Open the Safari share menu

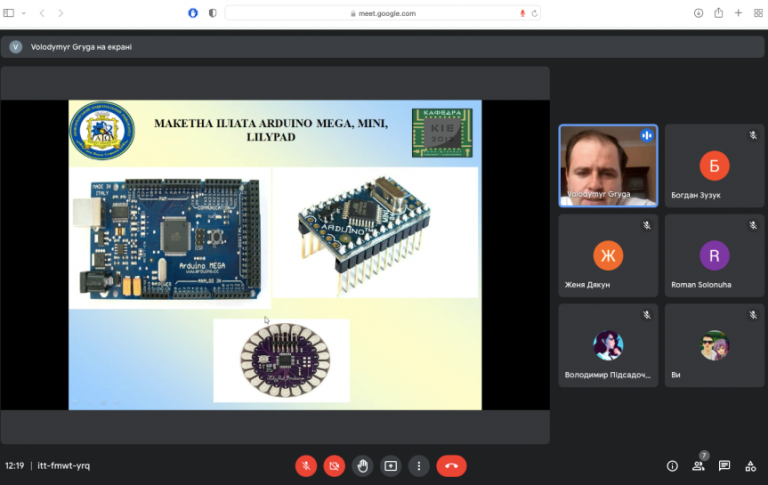pos(718,13)
